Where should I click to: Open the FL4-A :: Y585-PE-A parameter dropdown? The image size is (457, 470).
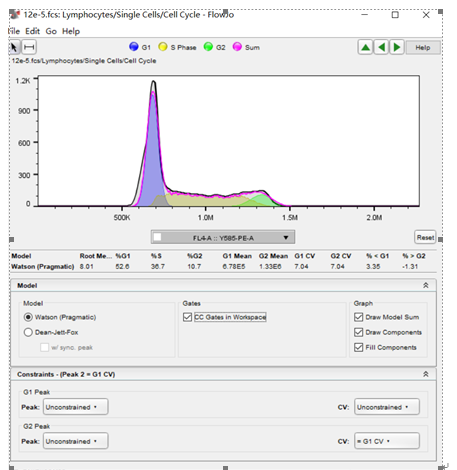pyautogui.click(x=223, y=237)
